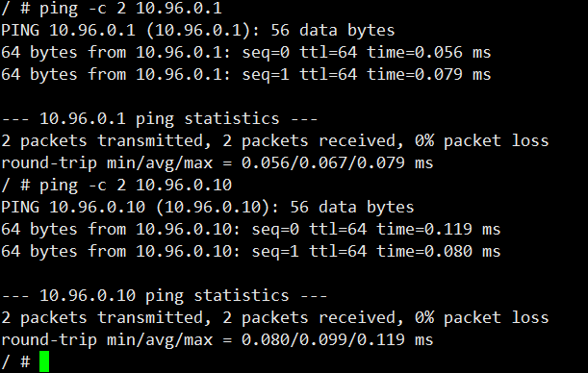Click 'ttl=64' in first 10.96.0.10 reply
Viewport: 588px width, 373px height.
pos(338,229)
